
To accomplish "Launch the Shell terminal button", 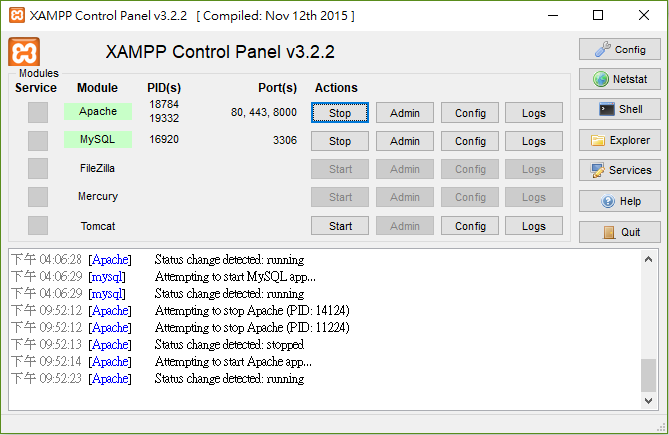I will pyautogui.click(x=620, y=109).
